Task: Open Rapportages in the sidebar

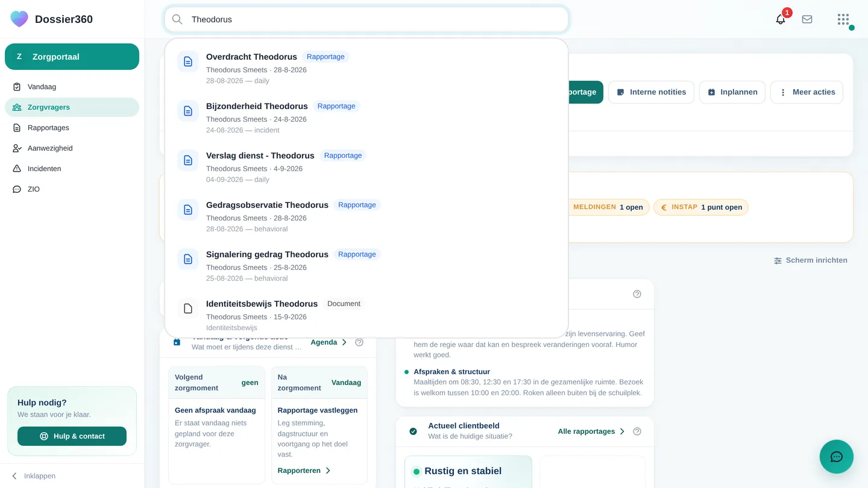Action: [72, 128]
